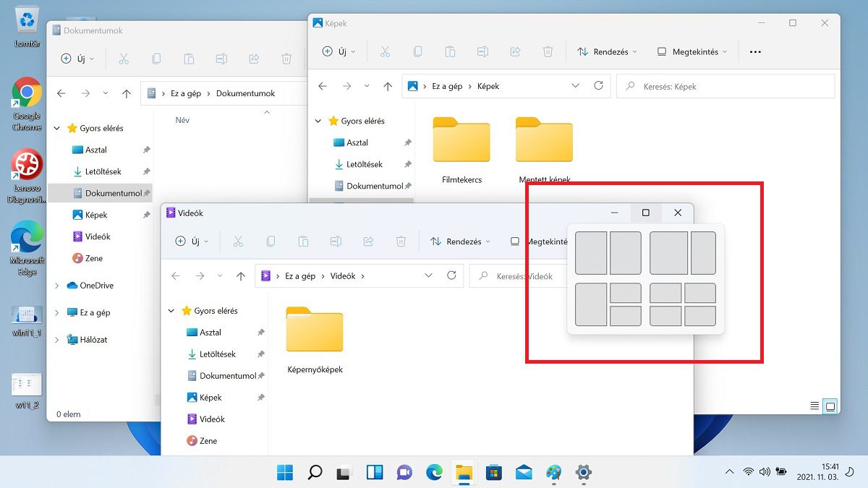Open Microsoft Store from the taskbar
The width and height of the screenshot is (868, 488).
(493, 473)
